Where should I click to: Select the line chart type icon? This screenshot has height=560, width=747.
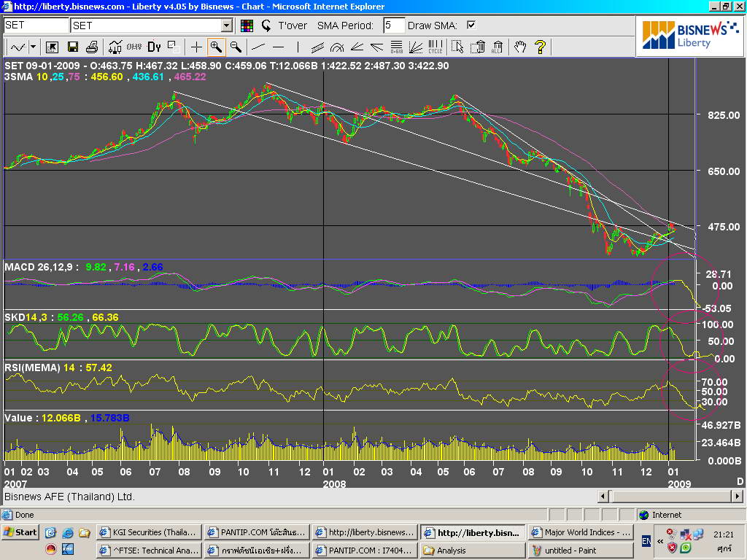[18, 47]
